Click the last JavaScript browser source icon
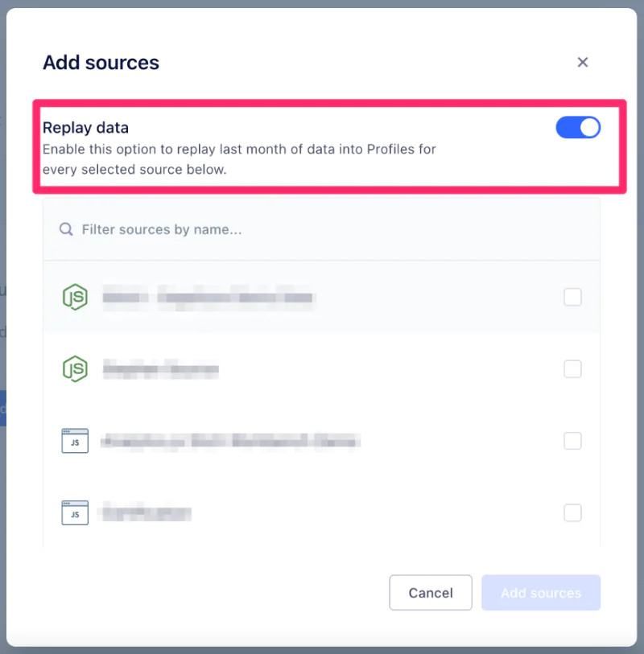The image size is (644, 654). point(75,512)
